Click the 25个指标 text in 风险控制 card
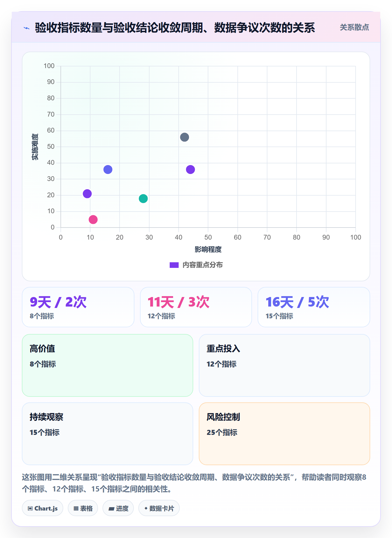Image resolution: width=392 pixels, height=538 pixels. [222, 432]
